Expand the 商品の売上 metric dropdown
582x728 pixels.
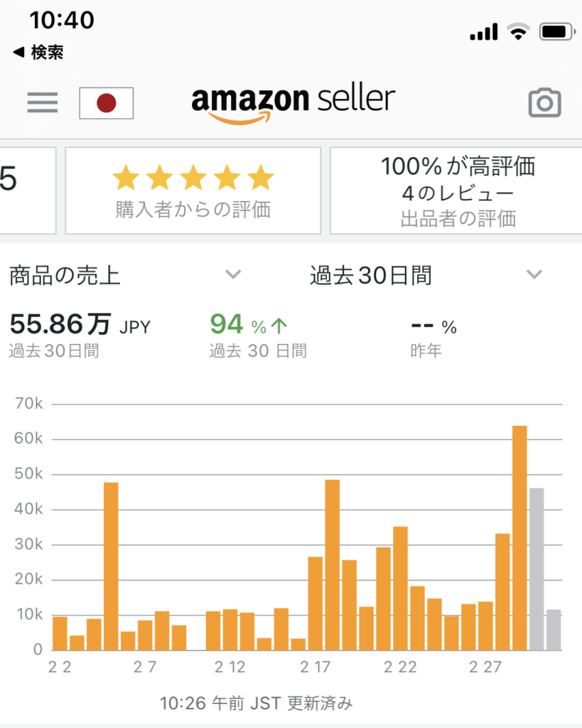(x=125, y=275)
